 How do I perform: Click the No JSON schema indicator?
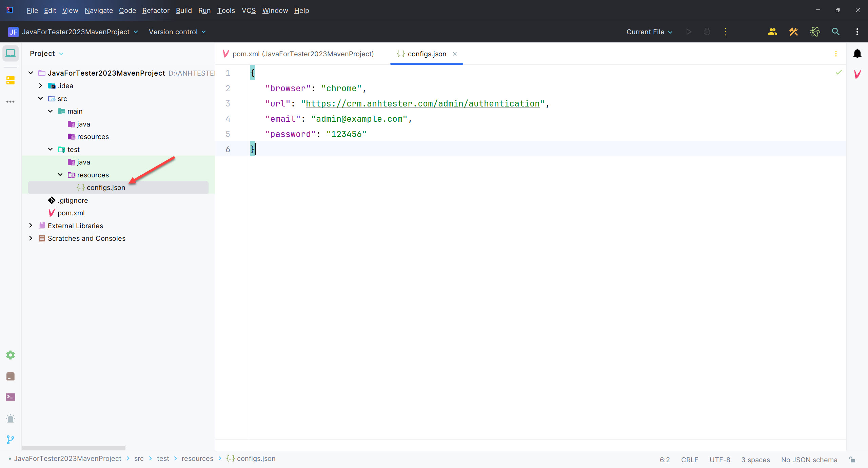point(809,460)
